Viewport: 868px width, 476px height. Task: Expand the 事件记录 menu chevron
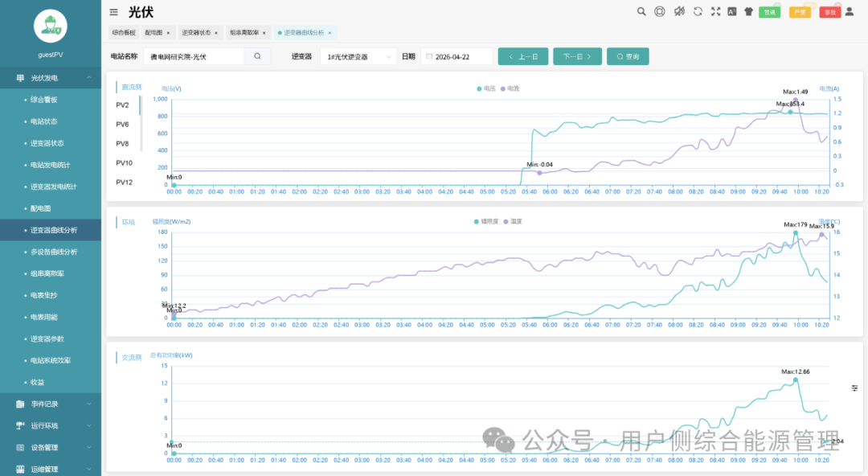89,404
